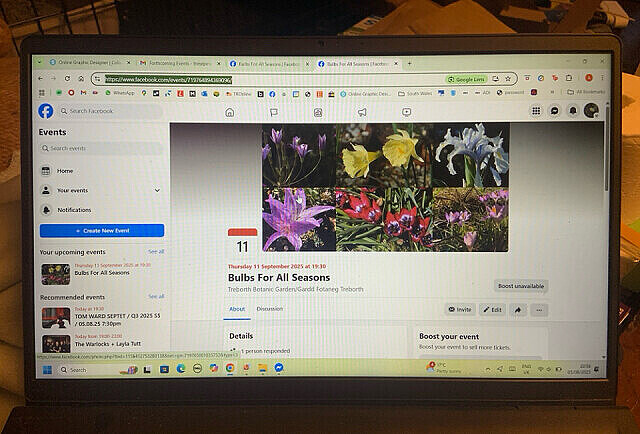Open the Chrome three-dot menu
The image size is (640, 434).
602,78
